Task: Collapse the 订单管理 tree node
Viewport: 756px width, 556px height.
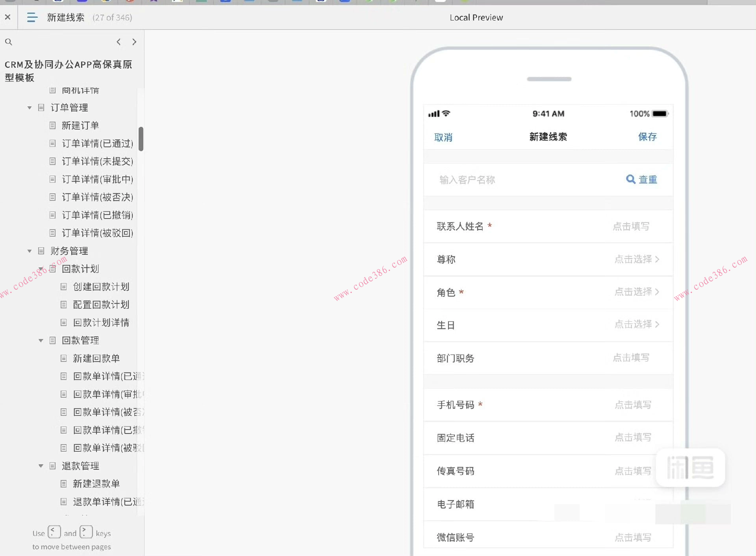Action: pos(30,107)
